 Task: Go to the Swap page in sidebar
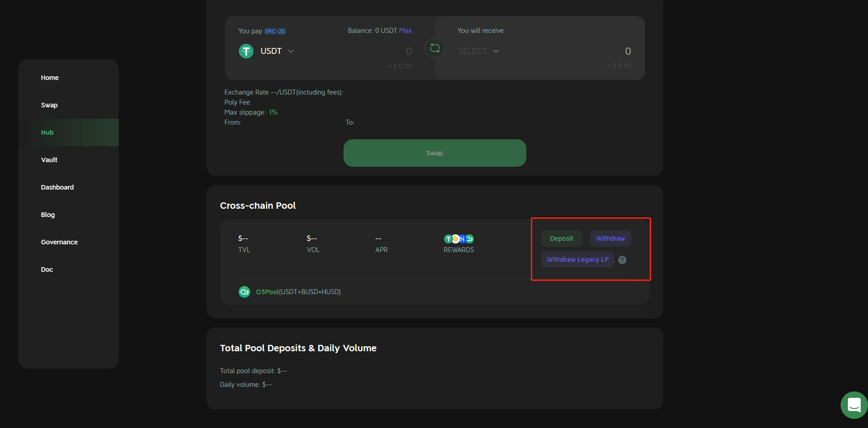tap(49, 105)
